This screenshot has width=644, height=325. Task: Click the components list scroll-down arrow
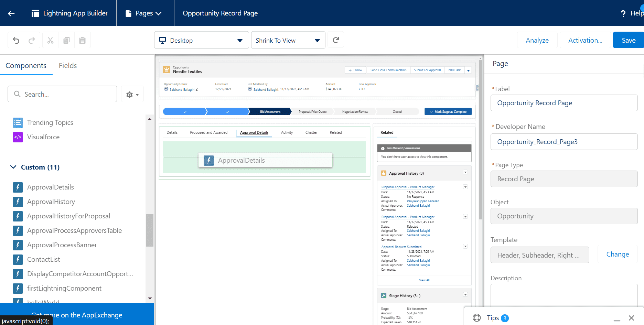(150, 298)
